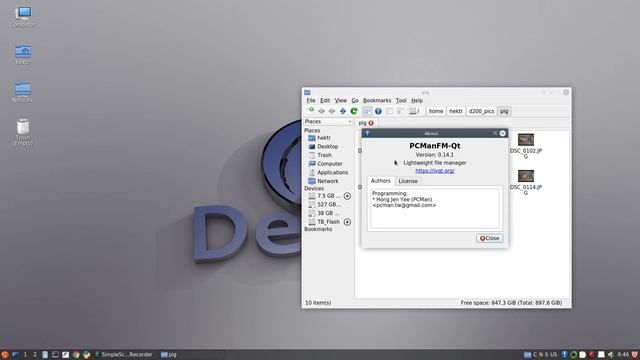Click the authors text box in About

pyautogui.click(x=435, y=209)
